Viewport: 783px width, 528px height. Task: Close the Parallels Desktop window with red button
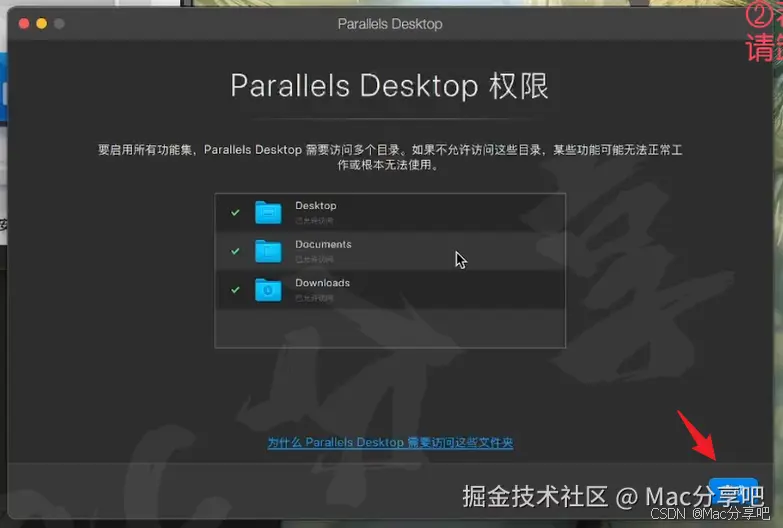pos(24,24)
